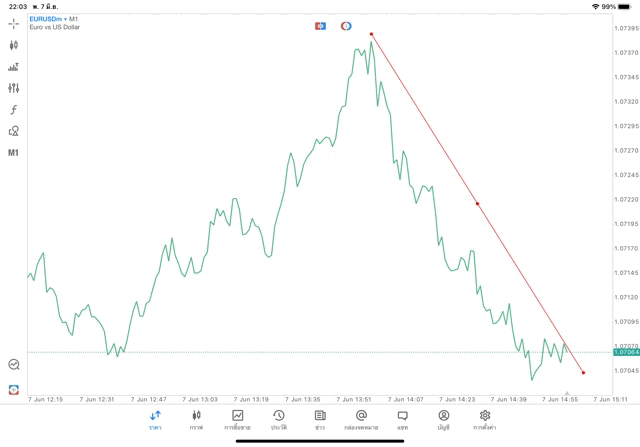The width and height of the screenshot is (640, 447).
Task: Toggle the red-blue trade panel icon at top
Action: pos(320,25)
